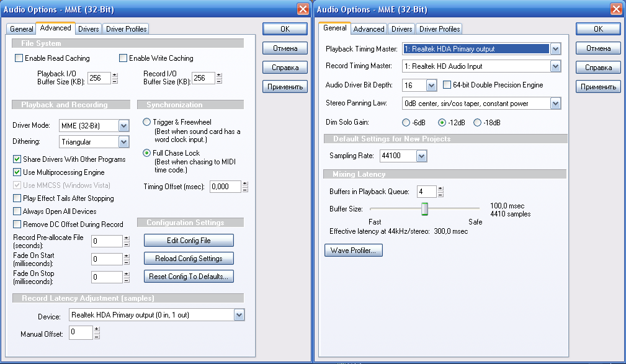
Task: Check Remove DC Offset During Record
Action: tap(17, 224)
